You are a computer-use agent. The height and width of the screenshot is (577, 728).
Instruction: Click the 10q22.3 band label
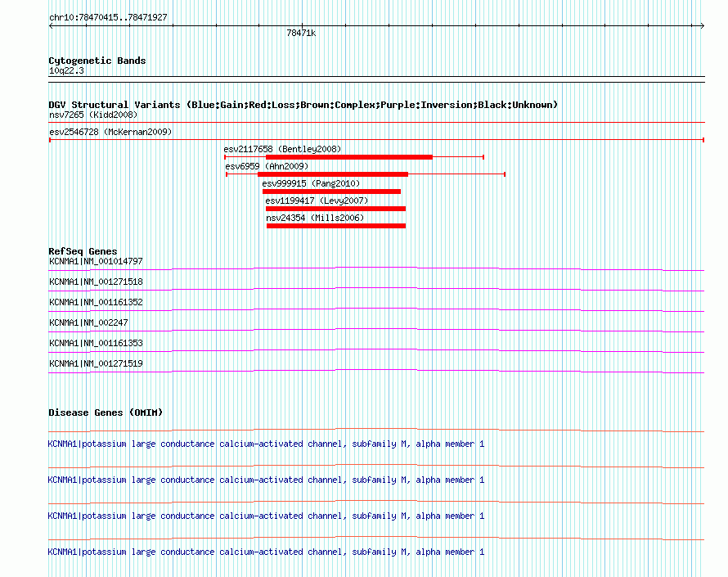click(66, 70)
